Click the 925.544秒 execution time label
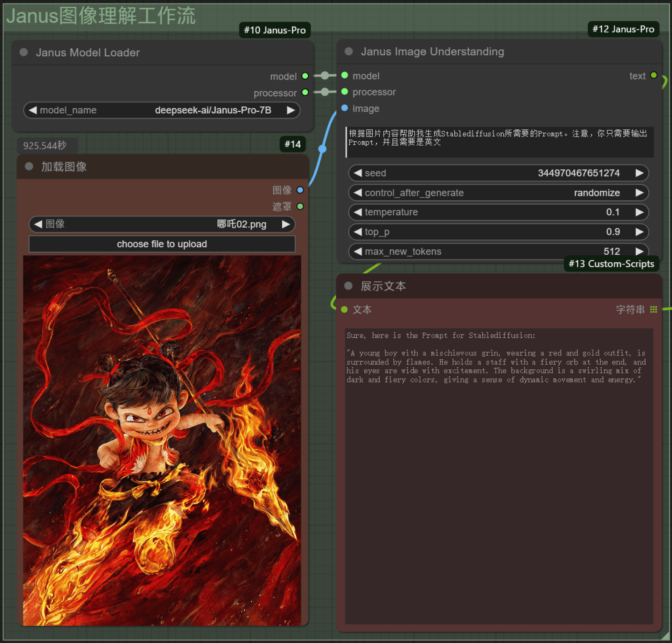672x643 pixels. pos(45,146)
